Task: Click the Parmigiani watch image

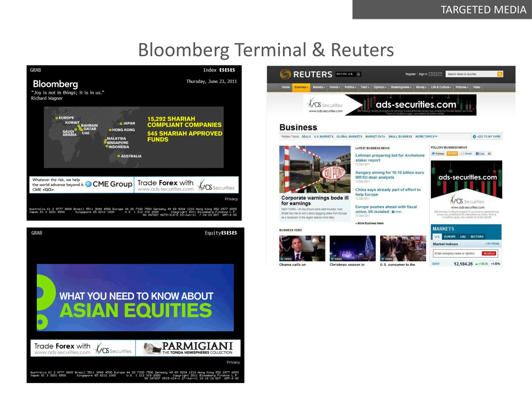Action: pos(152,348)
